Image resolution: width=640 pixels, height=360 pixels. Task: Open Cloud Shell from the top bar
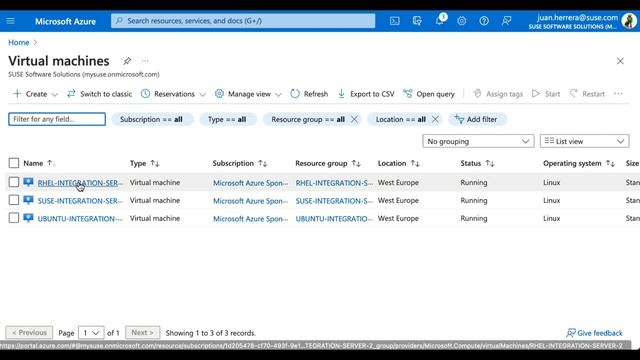coord(395,21)
